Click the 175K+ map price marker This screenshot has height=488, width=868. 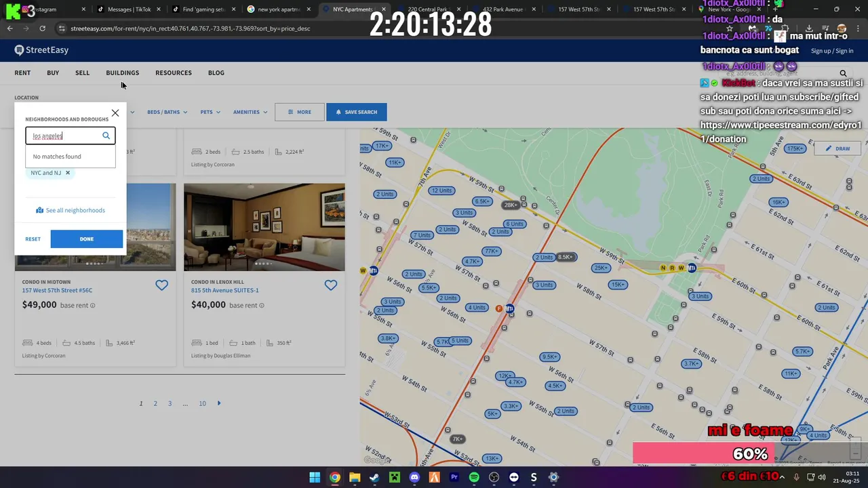[794, 148]
